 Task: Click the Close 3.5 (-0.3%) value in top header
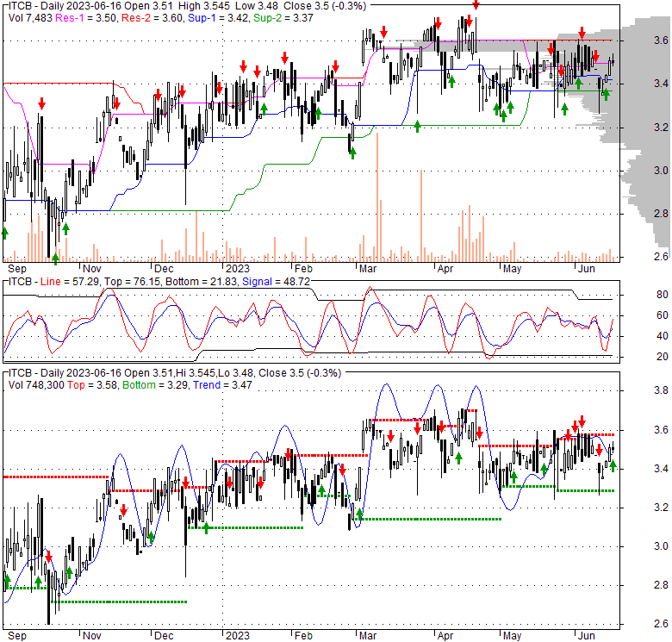(325, 6)
